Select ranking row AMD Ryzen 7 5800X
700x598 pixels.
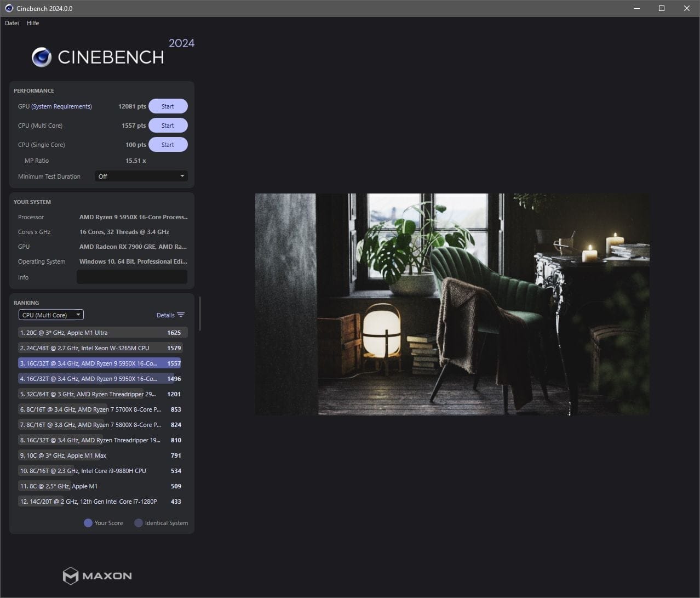(102, 425)
